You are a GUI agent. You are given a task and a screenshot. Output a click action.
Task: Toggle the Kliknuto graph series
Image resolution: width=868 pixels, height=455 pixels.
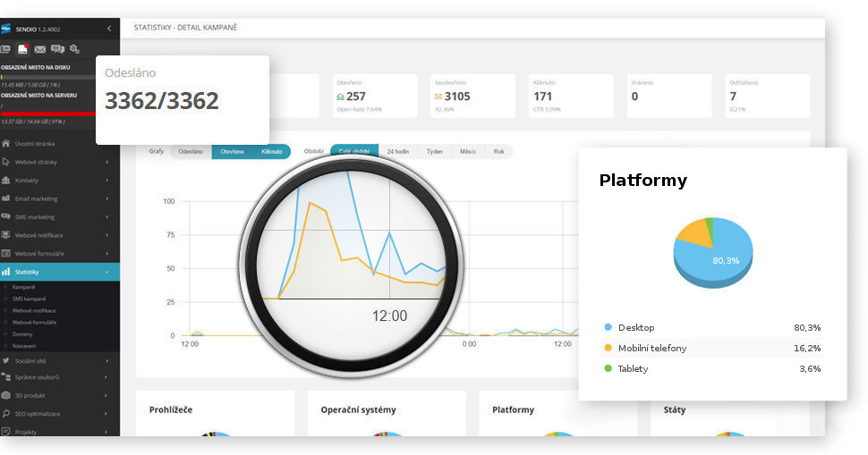click(x=272, y=151)
